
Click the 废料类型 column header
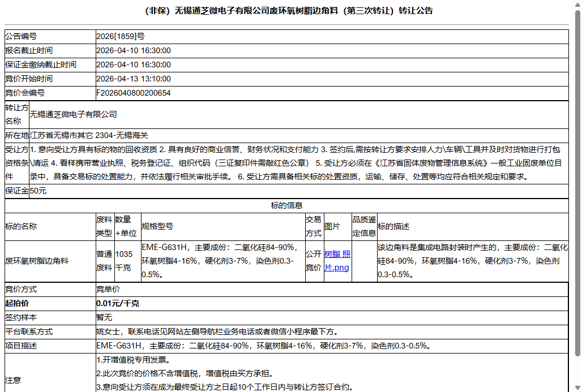[105, 226]
